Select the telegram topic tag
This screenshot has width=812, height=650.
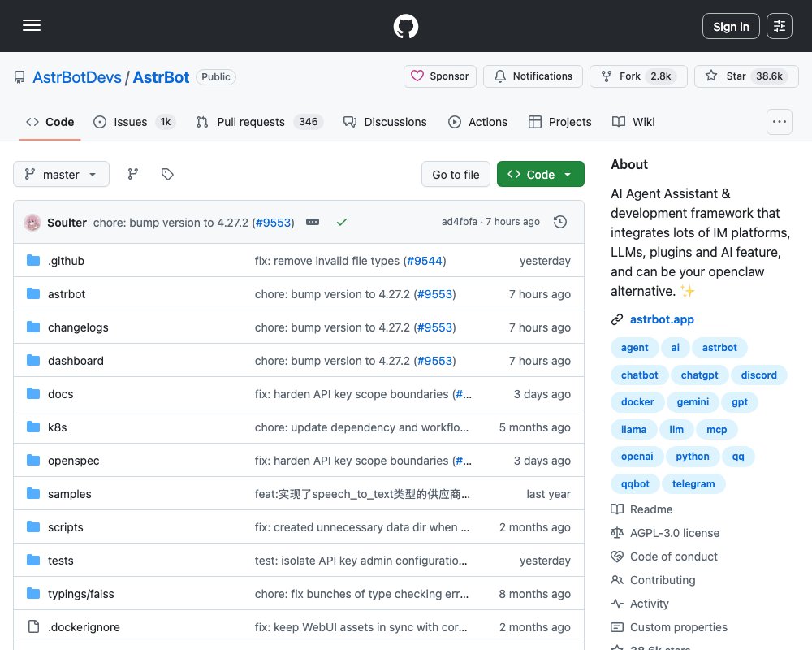[693, 483]
